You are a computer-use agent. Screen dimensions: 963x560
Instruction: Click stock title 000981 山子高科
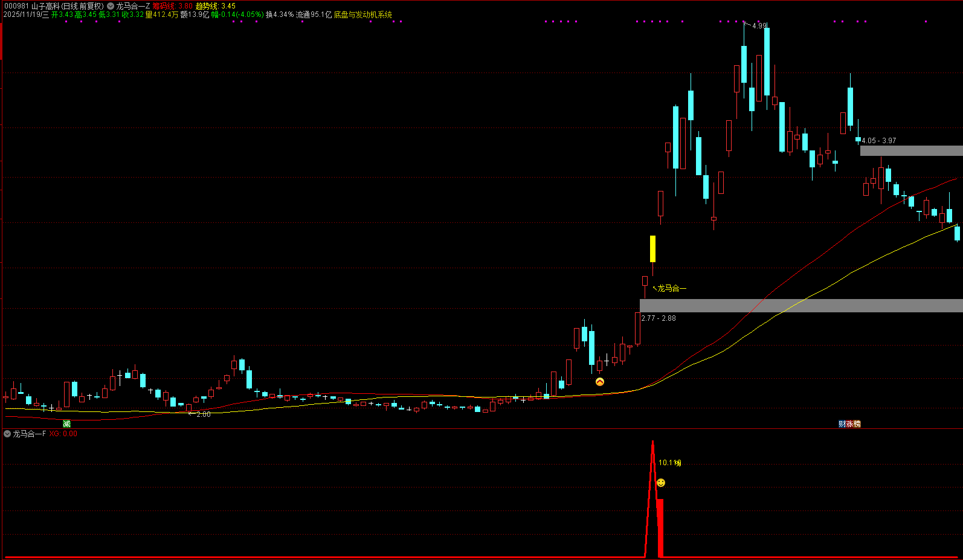[32, 6]
